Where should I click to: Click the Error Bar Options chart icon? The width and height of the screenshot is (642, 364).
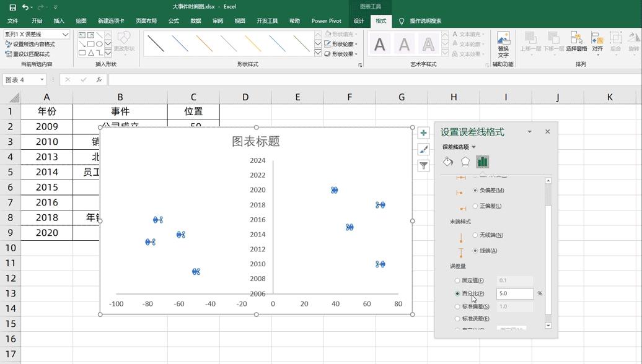pos(484,160)
